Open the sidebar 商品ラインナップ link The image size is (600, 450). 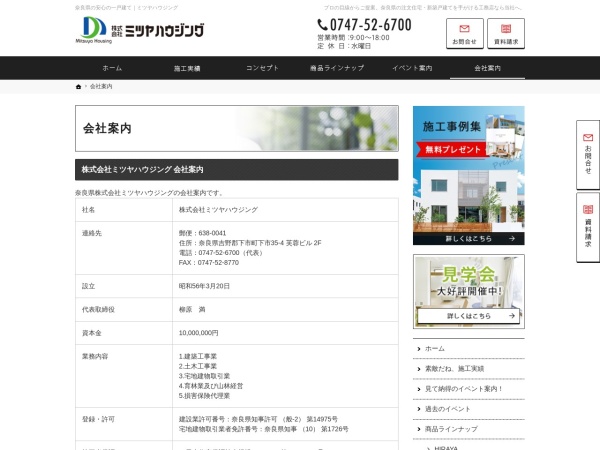(451, 429)
